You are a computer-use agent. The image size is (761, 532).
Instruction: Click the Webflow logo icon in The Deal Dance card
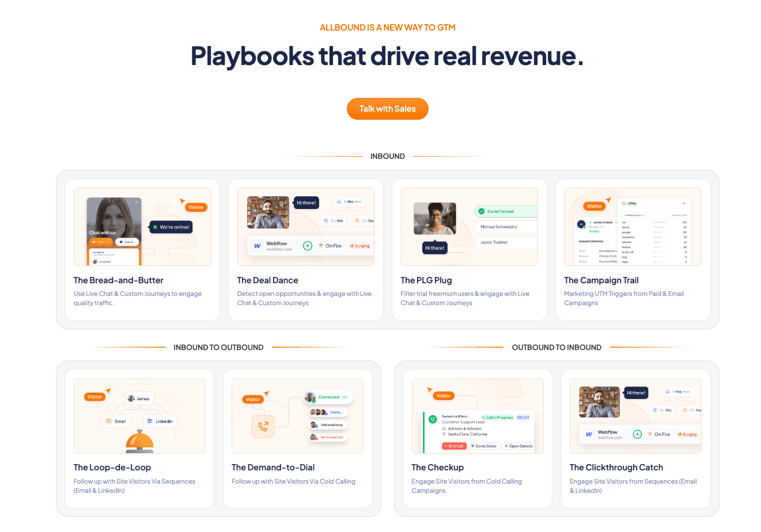tap(257, 246)
